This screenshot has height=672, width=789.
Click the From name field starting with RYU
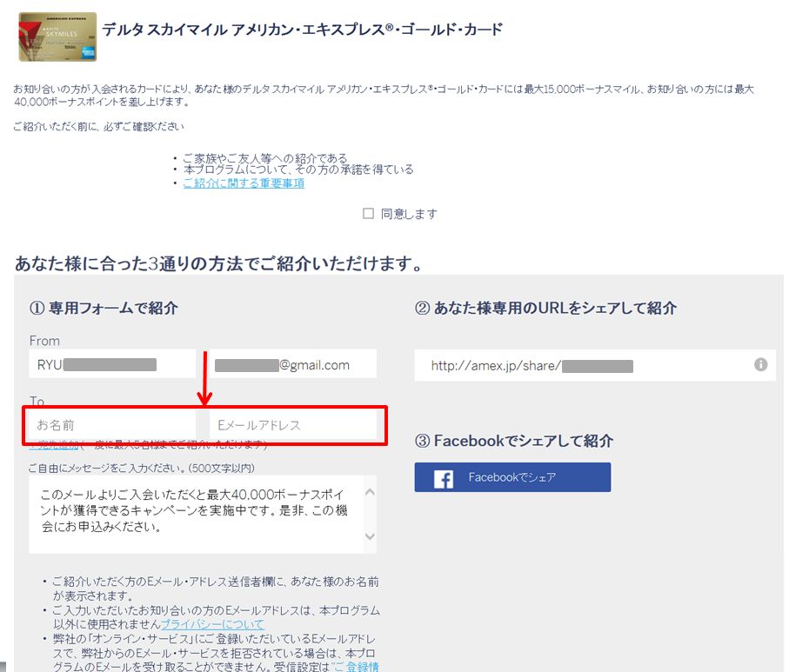click(112, 364)
